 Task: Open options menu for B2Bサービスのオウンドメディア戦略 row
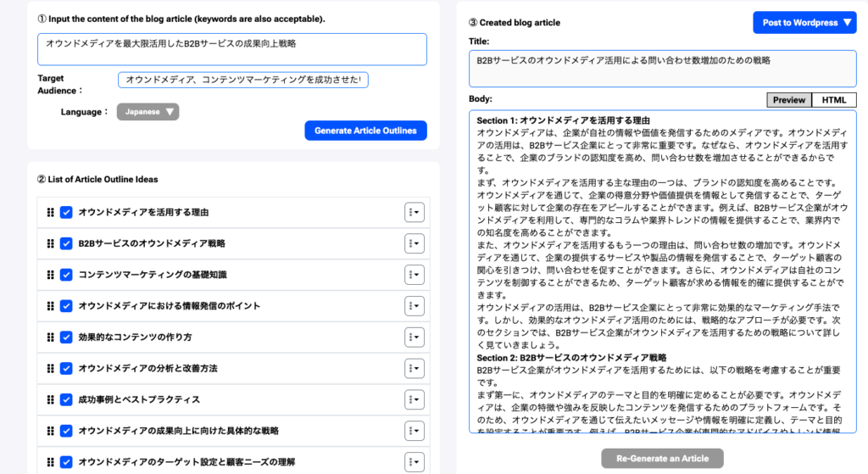click(414, 244)
